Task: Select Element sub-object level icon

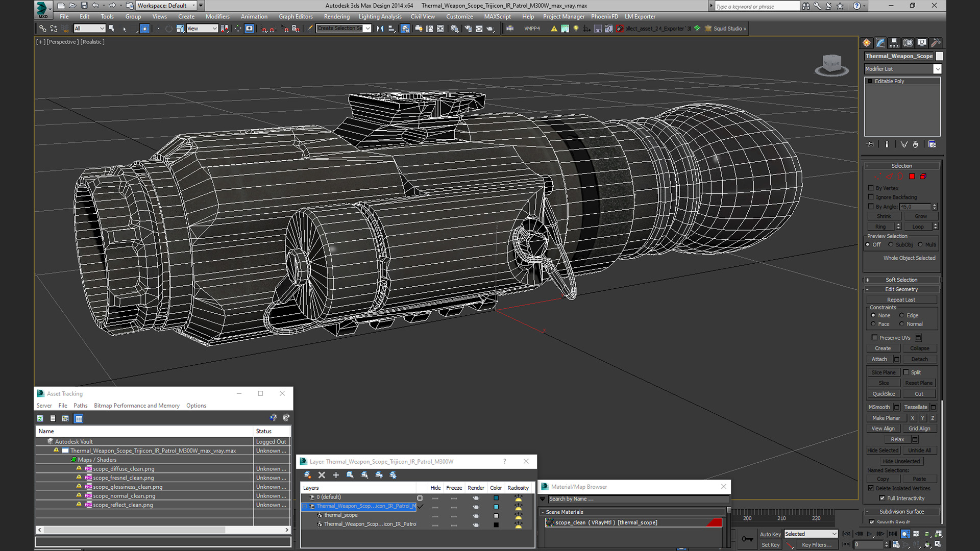Action: coord(923,177)
